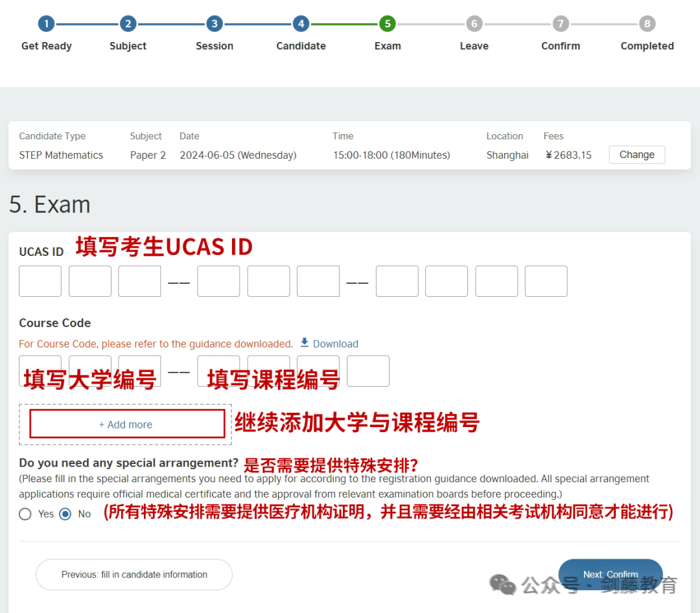Click the fifth UCAS ID digit box
700x613 pixels.
coord(269,281)
